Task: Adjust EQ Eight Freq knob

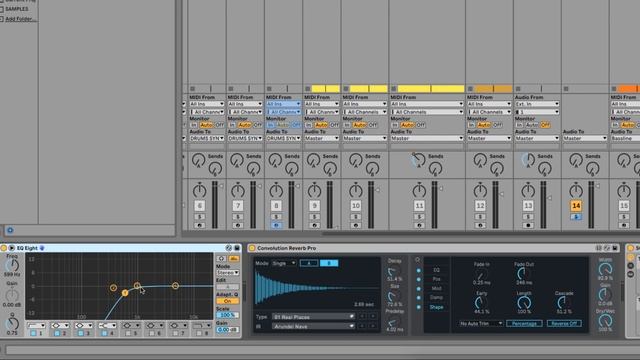Action: pyautogui.click(x=12, y=265)
